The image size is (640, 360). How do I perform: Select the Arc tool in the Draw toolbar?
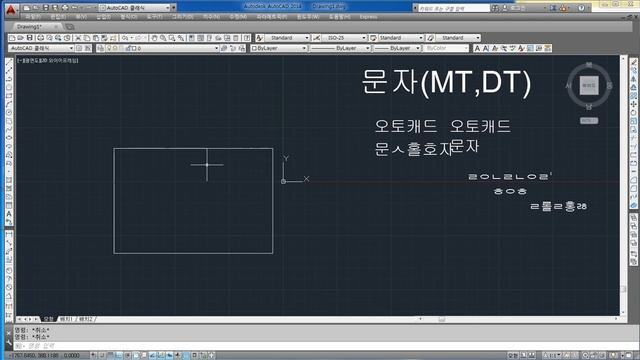pyautogui.click(x=9, y=105)
